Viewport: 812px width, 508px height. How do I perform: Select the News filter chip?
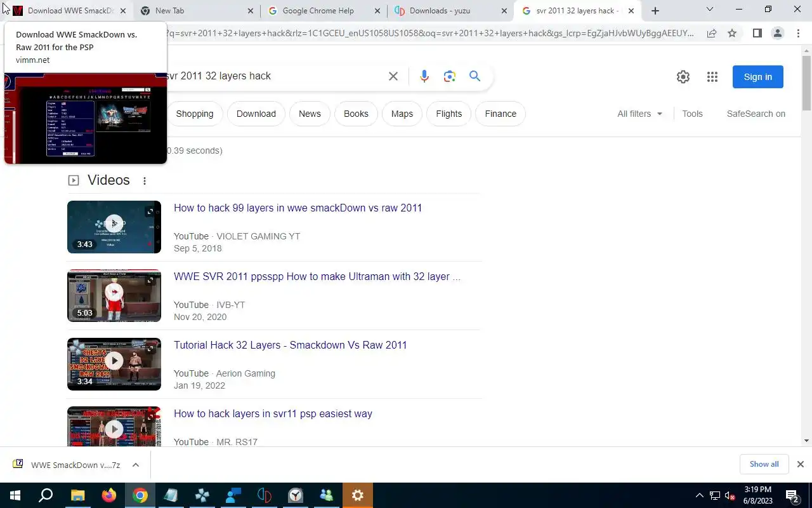pyautogui.click(x=310, y=114)
